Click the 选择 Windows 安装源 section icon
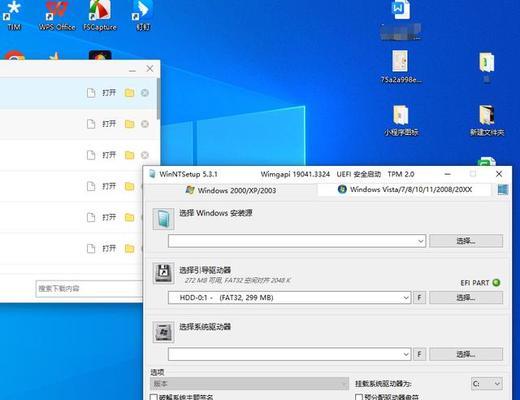520x400 pixels. click(x=163, y=219)
